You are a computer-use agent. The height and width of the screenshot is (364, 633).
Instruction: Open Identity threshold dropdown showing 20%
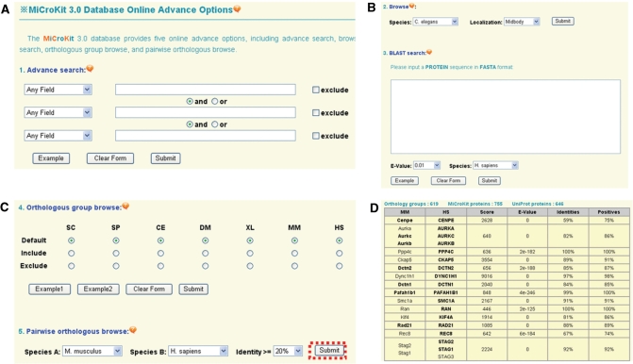288,351
